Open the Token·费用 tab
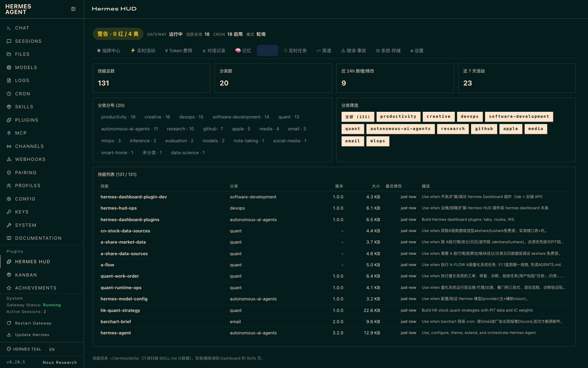Screen dimensions: 588x368 178,51
